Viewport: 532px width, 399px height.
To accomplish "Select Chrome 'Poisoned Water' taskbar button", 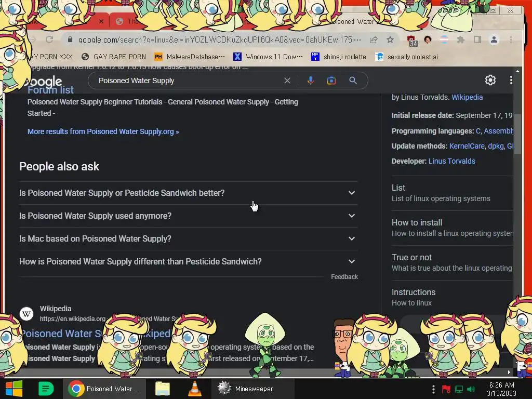I will pyautogui.click(x=104, y=389).
